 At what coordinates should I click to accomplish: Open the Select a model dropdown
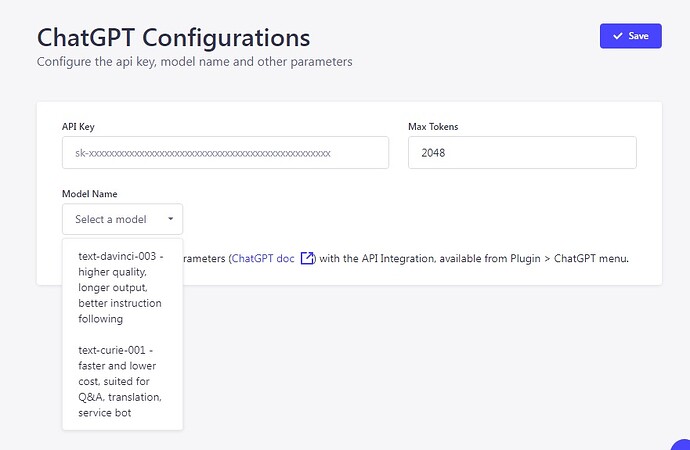pos(122,219)
